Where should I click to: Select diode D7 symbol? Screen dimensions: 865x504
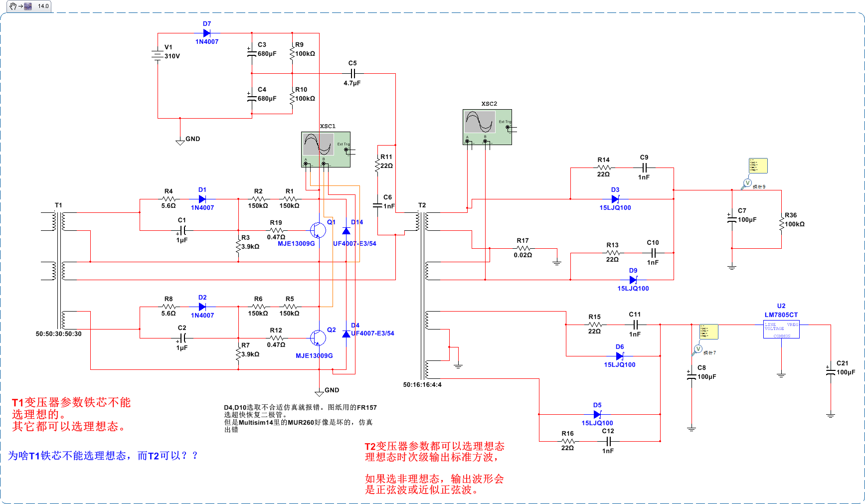206,33
